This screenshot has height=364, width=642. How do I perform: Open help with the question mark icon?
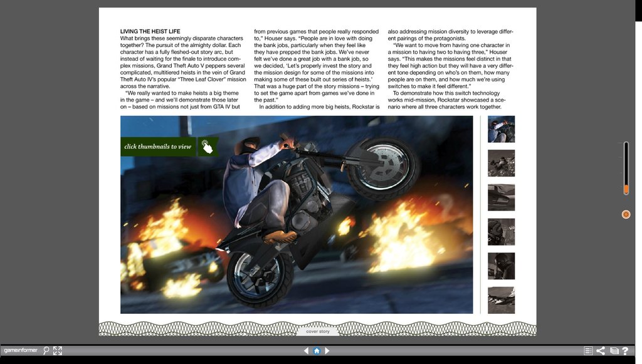[x=625, y=351]
